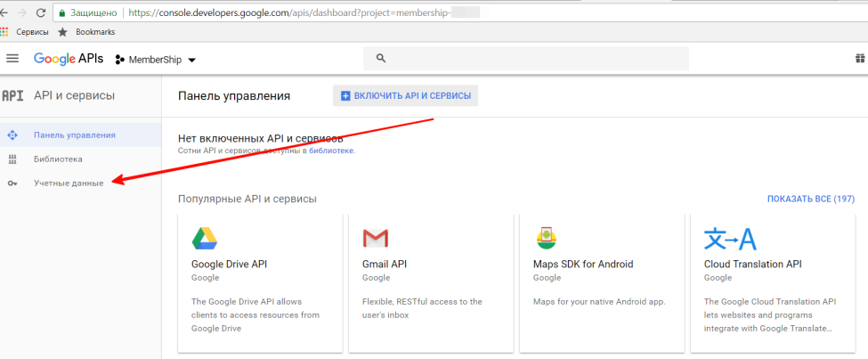The height and width of the screenshot is (359, 868).
Task: Click the Cloud Translation API icon
Action: click(x=729, y=239)
